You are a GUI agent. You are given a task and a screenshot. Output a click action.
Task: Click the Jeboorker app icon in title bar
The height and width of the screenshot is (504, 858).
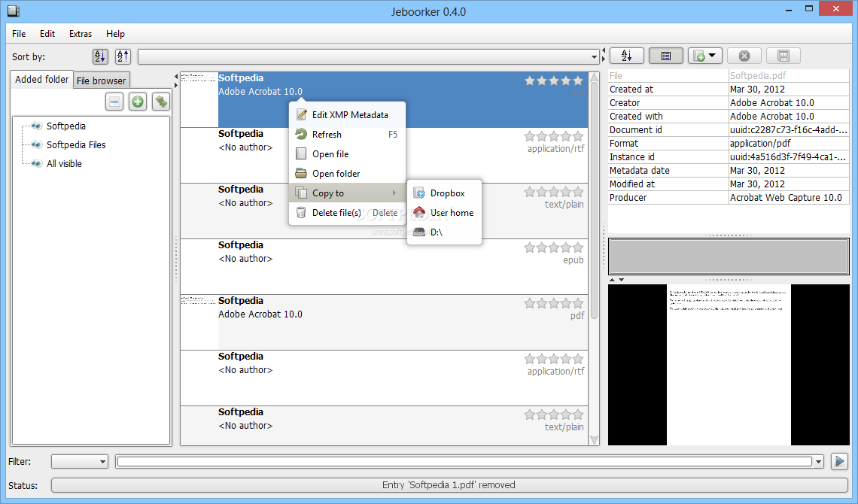pyautogui.click(x=13, y=11)
